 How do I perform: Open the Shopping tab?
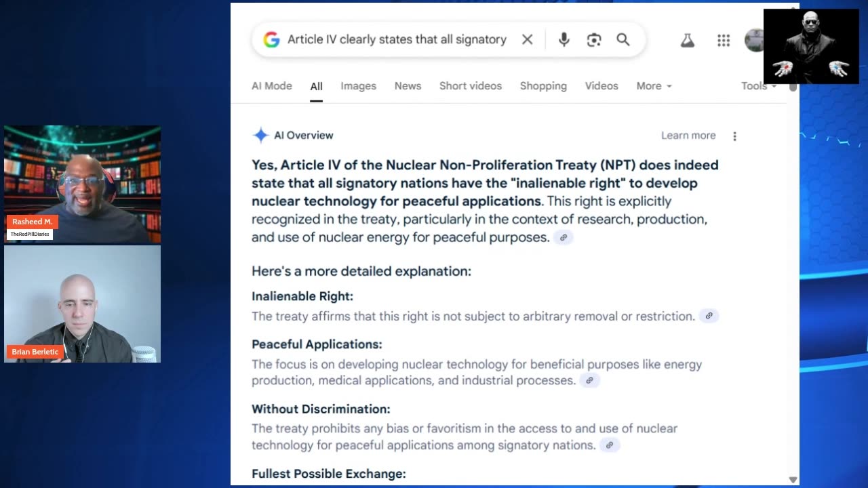click(x=543, y=86)
